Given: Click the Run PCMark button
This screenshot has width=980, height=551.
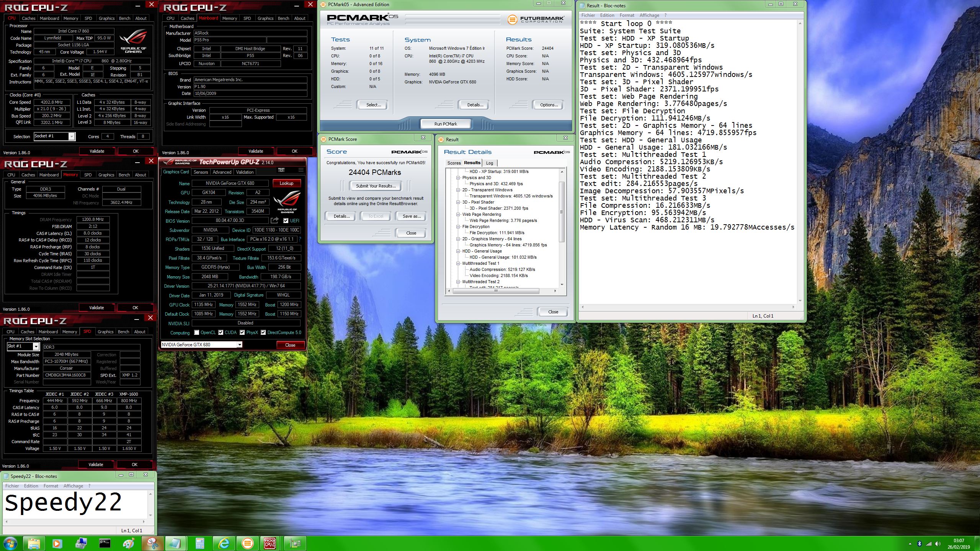Looking at the screenshot, I should (446, 124).
